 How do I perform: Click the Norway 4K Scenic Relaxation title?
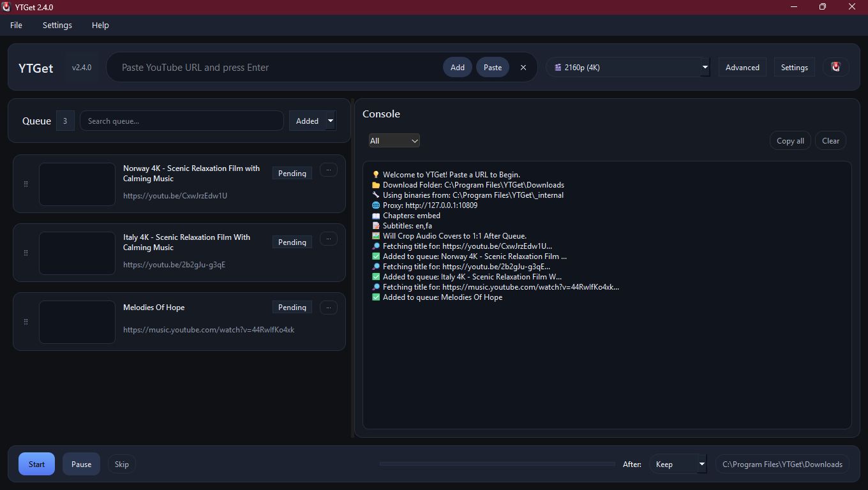[x=191, y=174]
